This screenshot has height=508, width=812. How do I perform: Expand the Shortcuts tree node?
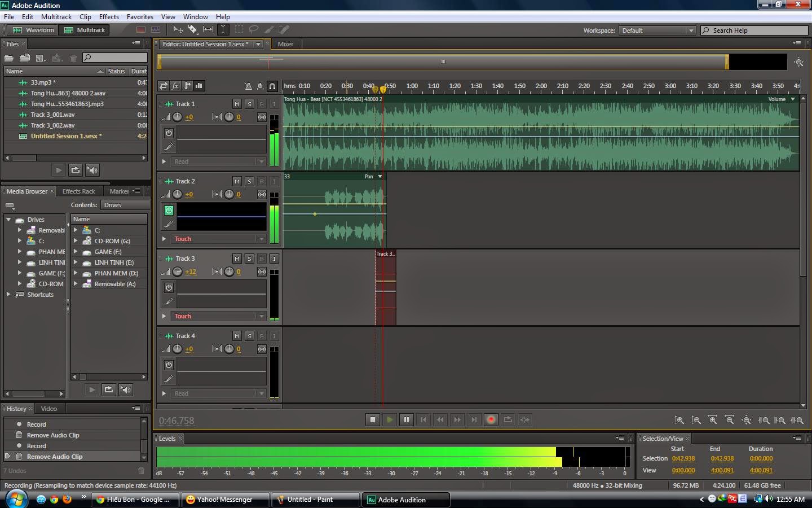tap(8, 295)
